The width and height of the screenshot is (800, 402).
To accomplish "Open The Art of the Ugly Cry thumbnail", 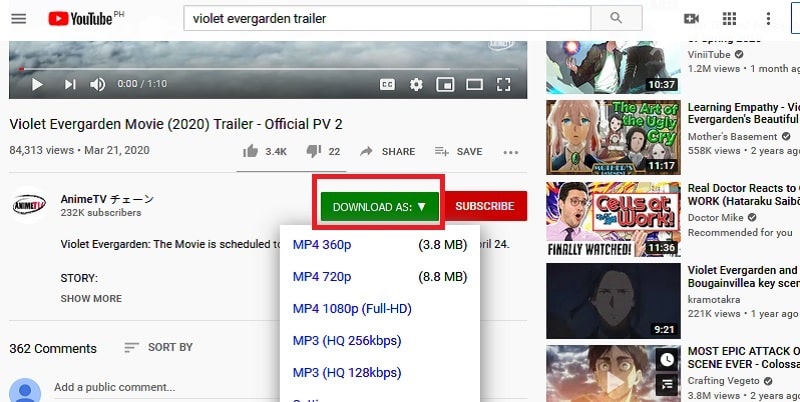I will pyautogui.click(x=613, y=137).
